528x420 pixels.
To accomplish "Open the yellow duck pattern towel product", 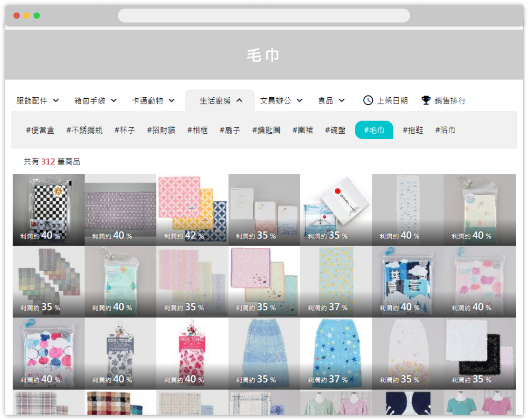I will coord(336,282).
